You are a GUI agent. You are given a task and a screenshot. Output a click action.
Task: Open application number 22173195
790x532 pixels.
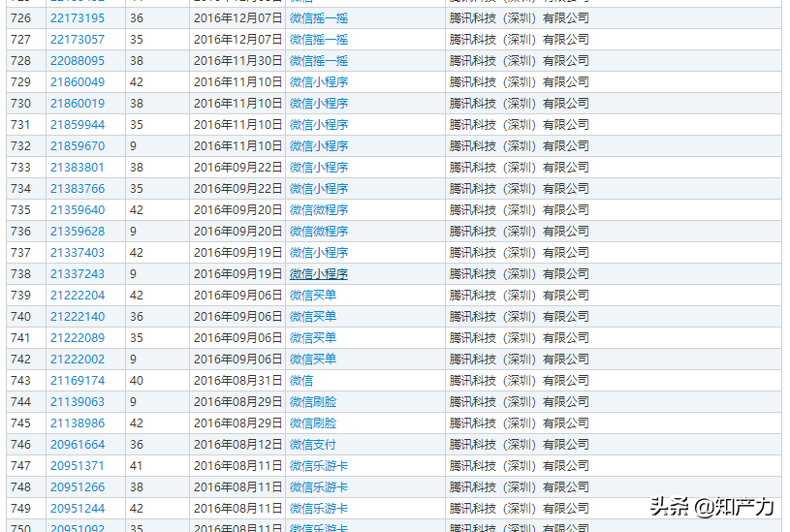pyautogui.click(x=78, y=18)
